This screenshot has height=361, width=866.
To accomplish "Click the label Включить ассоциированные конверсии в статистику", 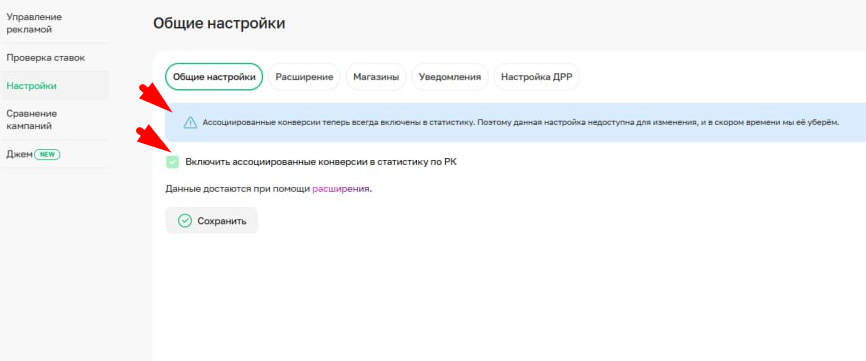I will (x=321, y=162).
